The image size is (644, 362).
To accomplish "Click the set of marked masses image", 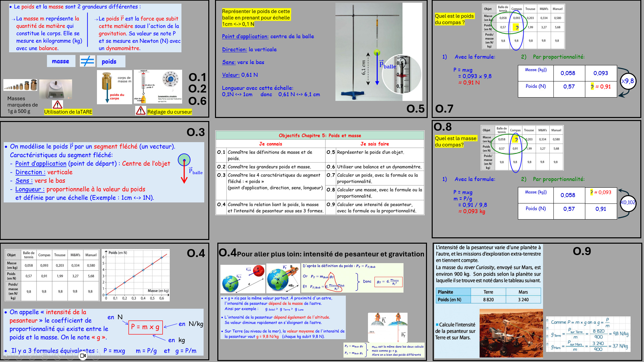I will [20, 85].
